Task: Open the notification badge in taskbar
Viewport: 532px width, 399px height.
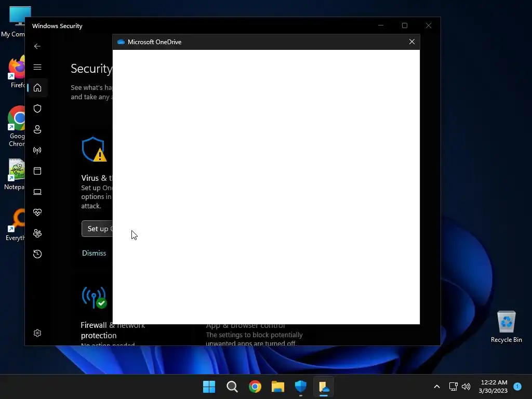Action: (517, 387)
